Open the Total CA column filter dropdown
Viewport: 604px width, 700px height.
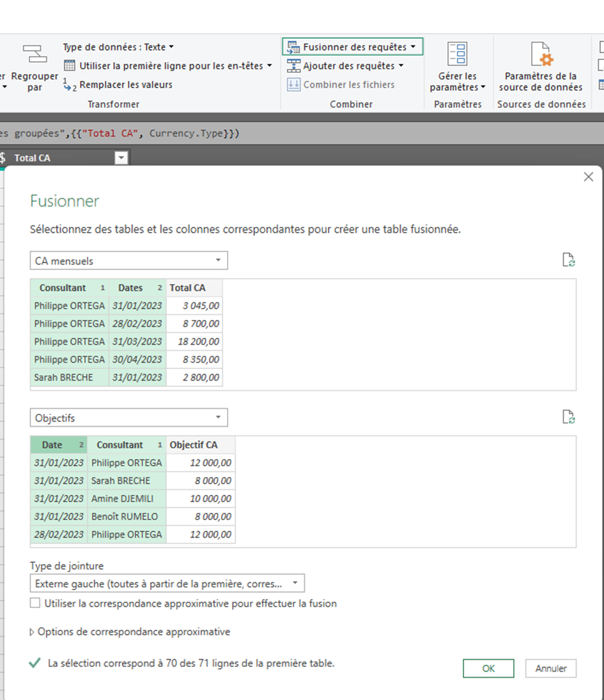121,158
